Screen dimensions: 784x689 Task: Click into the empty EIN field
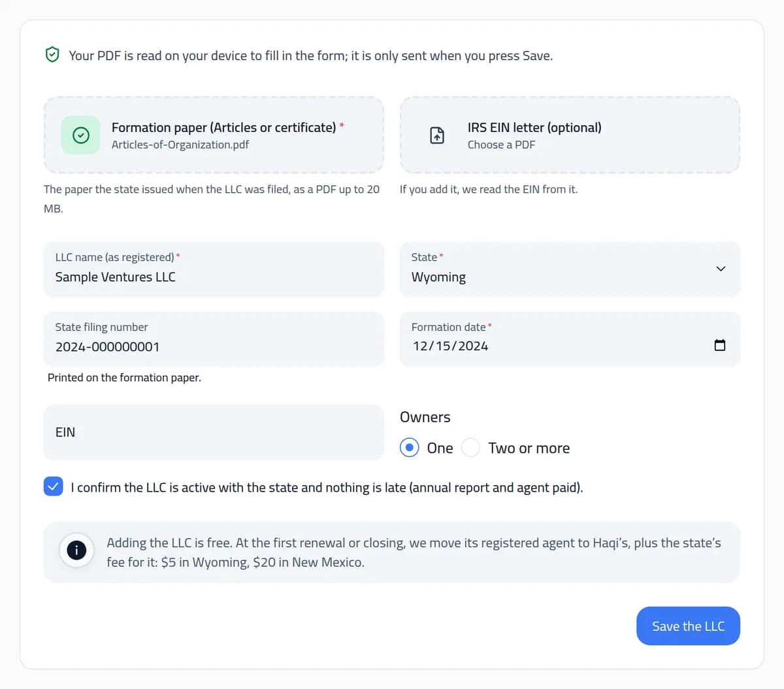[214, 432]
